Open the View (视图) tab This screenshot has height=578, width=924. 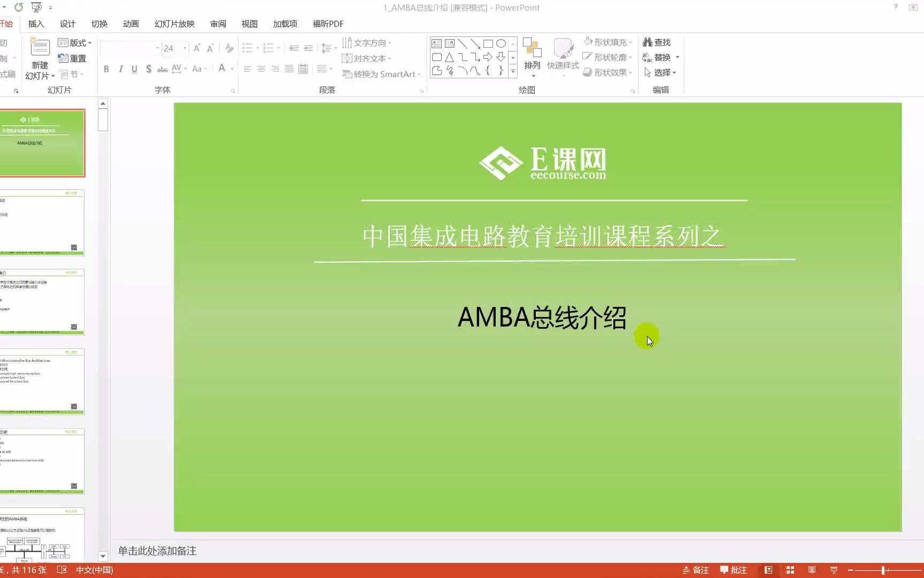[250, 24]
